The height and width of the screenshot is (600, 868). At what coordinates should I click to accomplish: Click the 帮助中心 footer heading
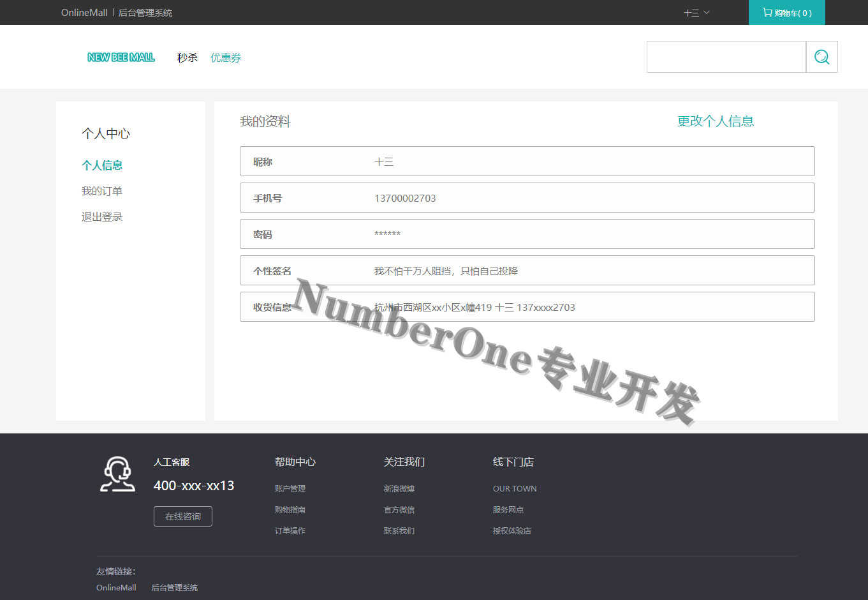click(x=295, y=461)
